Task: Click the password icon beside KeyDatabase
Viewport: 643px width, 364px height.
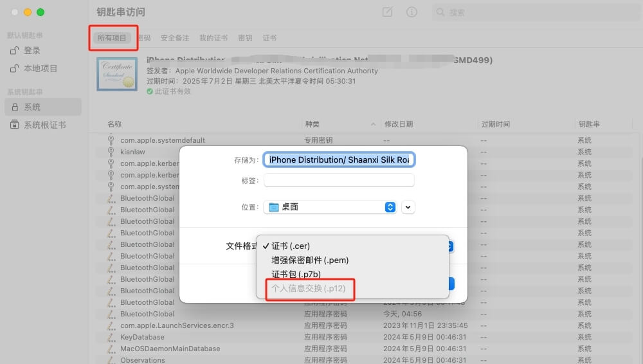Action: (111, 337)
